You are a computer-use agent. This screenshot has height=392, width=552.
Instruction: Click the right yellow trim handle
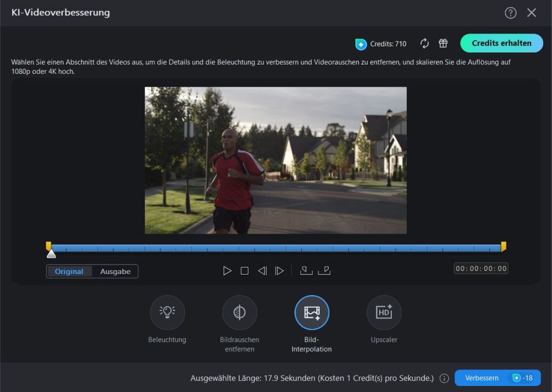pos(504,246)
